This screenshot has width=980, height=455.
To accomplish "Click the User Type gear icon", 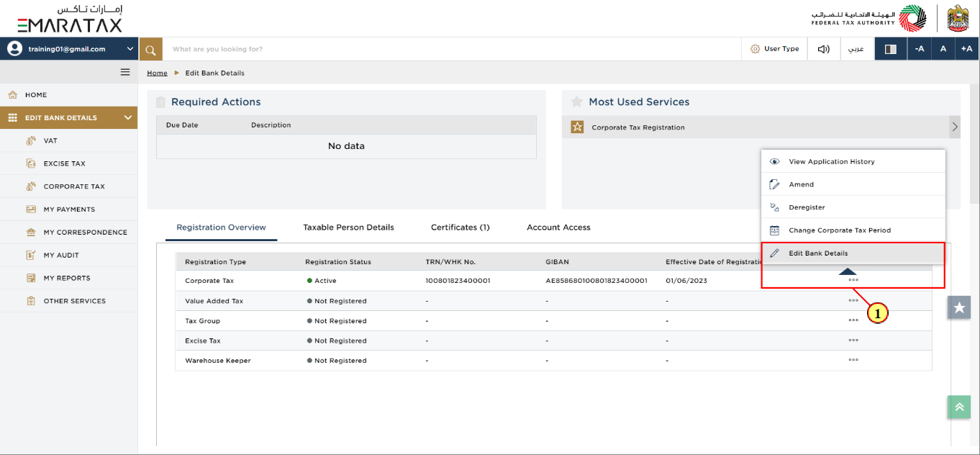I will (x=755, y=49).
